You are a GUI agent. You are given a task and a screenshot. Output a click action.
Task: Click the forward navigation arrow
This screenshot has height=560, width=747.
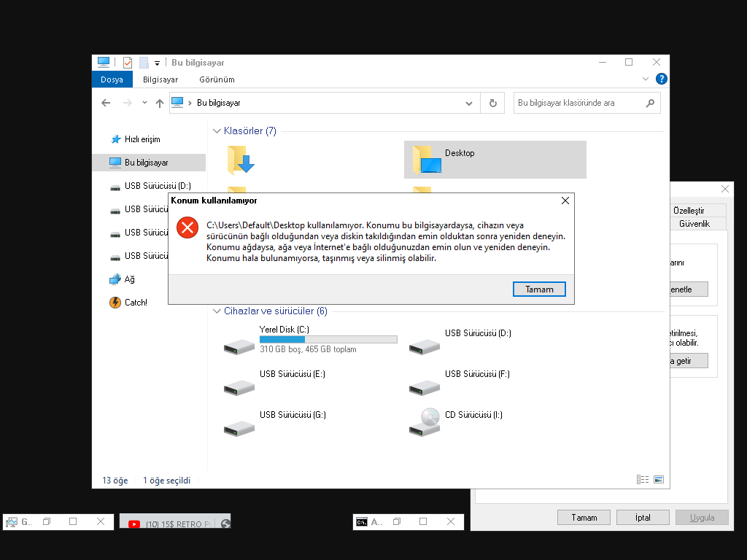coord(127,103)
